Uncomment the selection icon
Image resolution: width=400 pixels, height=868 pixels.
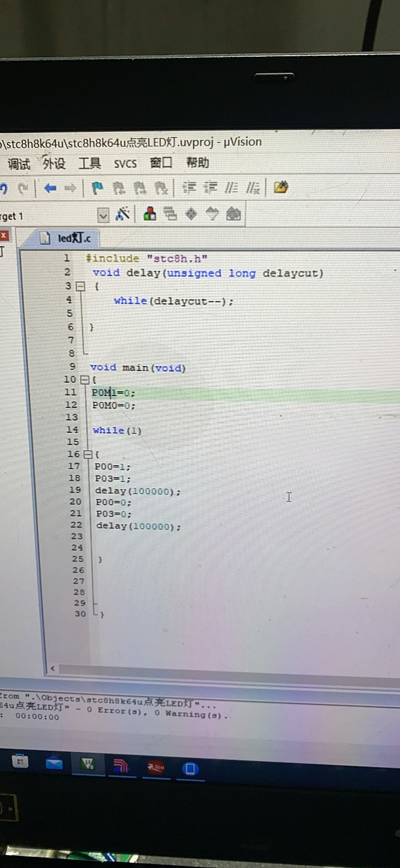click(253, 188)
